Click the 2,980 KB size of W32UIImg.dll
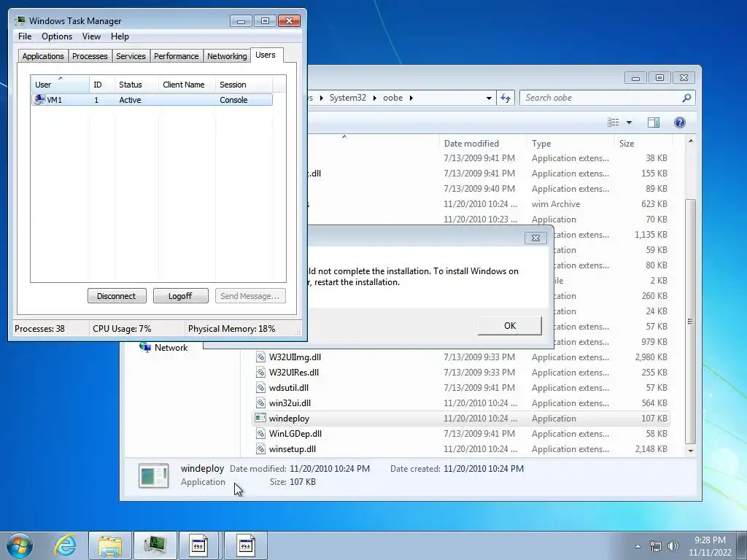 (x=651, y=357)
